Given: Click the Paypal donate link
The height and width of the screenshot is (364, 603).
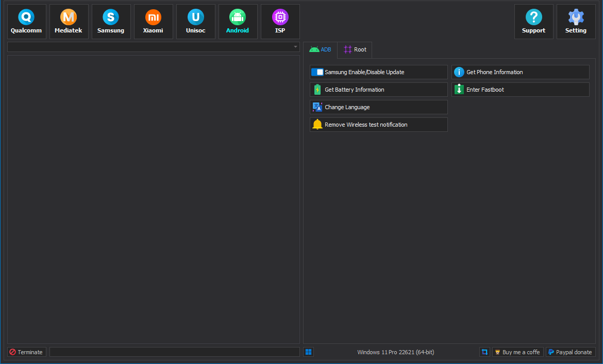Looking at the screenshot, I should pyautogui.click(x=570, y=352).
